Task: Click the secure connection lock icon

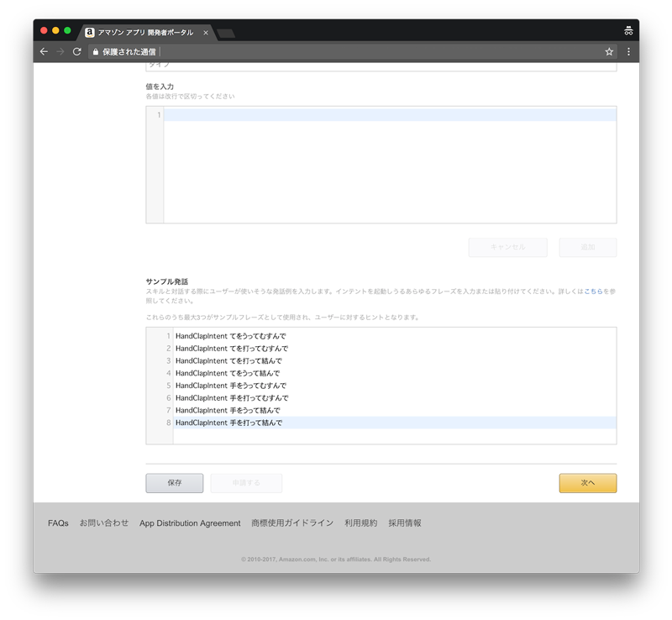Action: pos(96,52)
